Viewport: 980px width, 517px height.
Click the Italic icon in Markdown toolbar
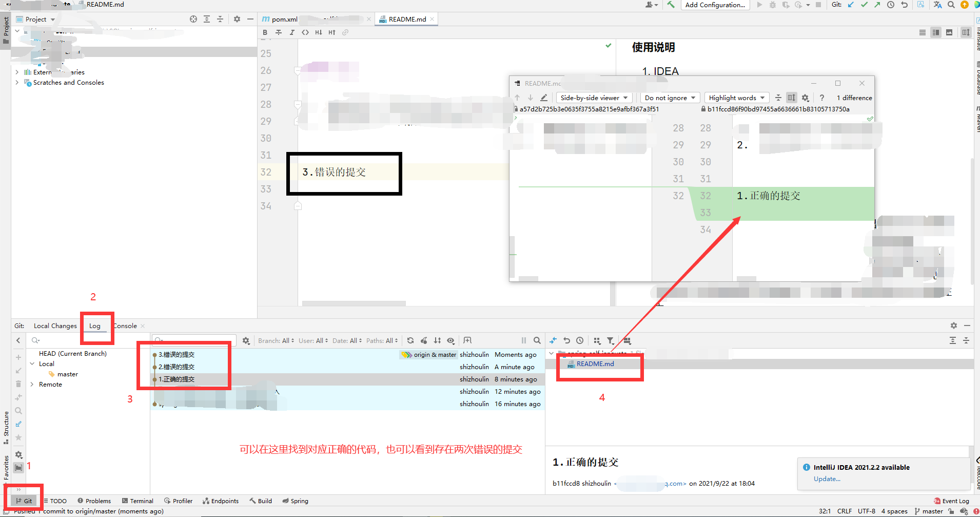(292, 32)
